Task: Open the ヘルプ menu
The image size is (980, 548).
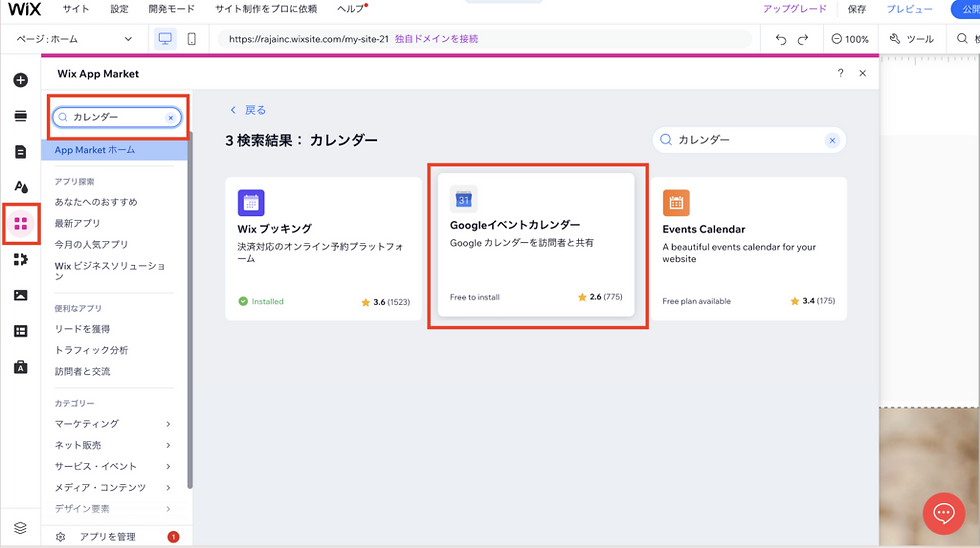Action: (351, 9)
